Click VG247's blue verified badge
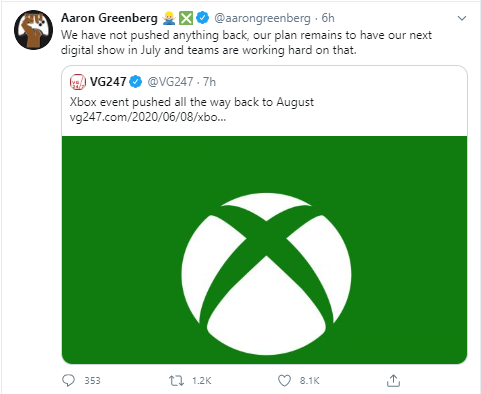481x394 pixels. point(136,82)
